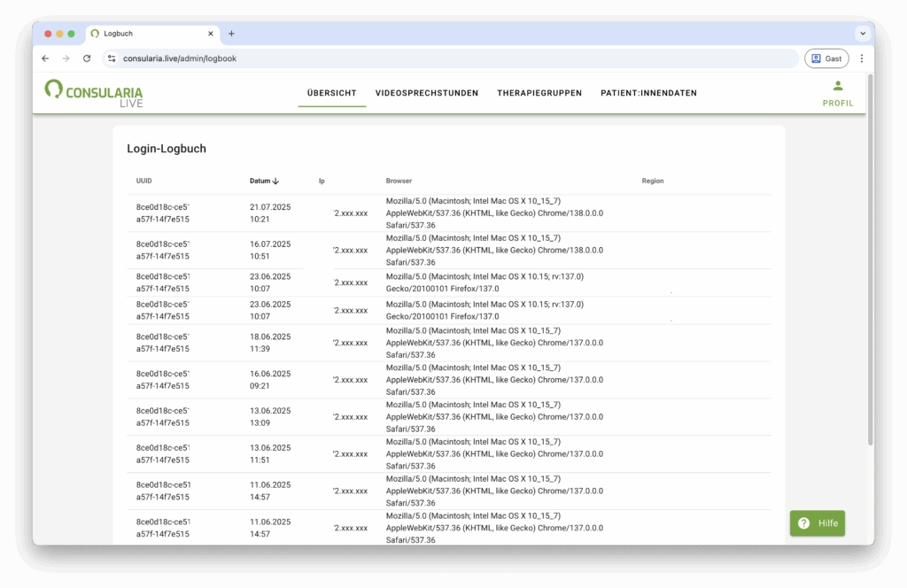Click the browser reload icon
Screen dimensions: 907x588
coord(87,58)
